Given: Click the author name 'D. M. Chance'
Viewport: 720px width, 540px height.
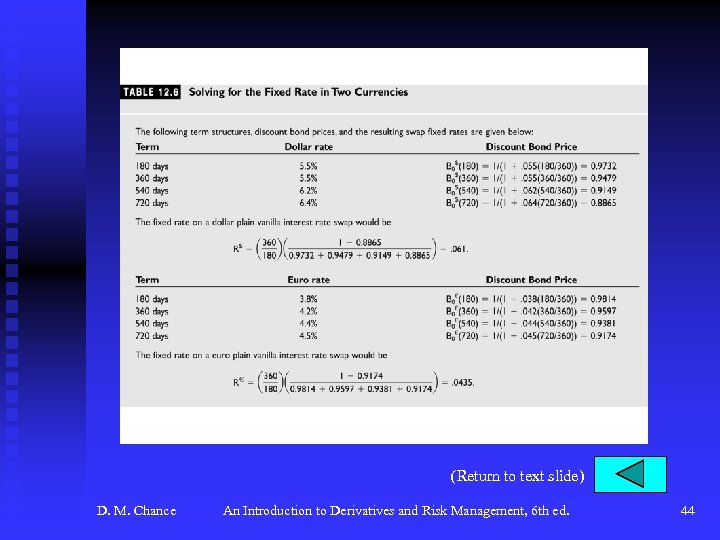Looking at the screenshot, I should [136, 511].
